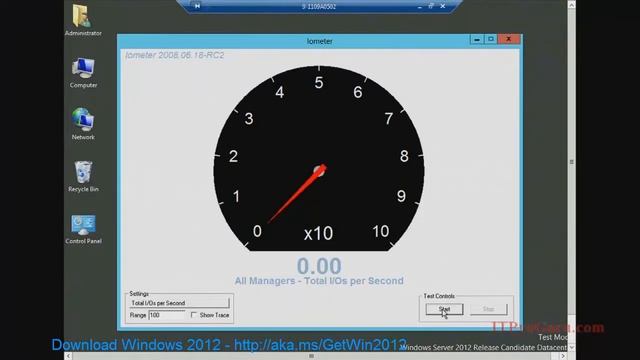The width and height of the screenshot is (640, 360).
Task: Click the x10 multiplier on the gauge
Action: coord(318,233)
